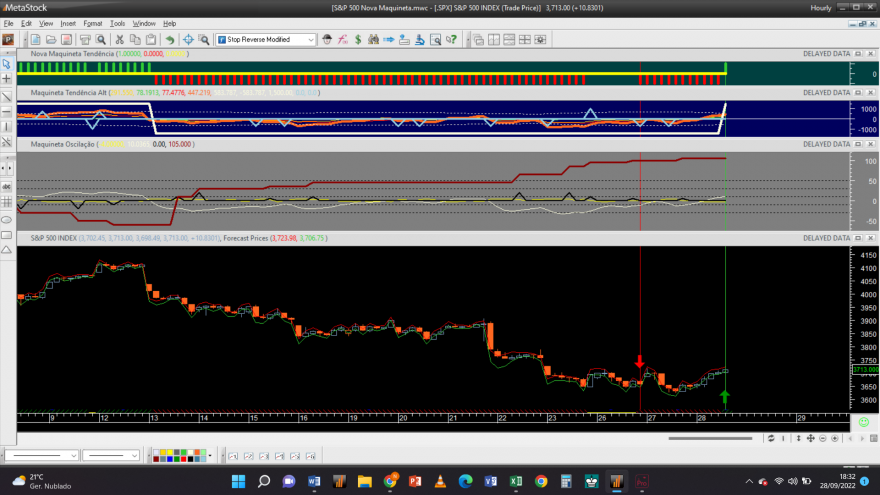Open the Indicator Builder fx icon
880x495 pixels.
click(x=342, y=39)
